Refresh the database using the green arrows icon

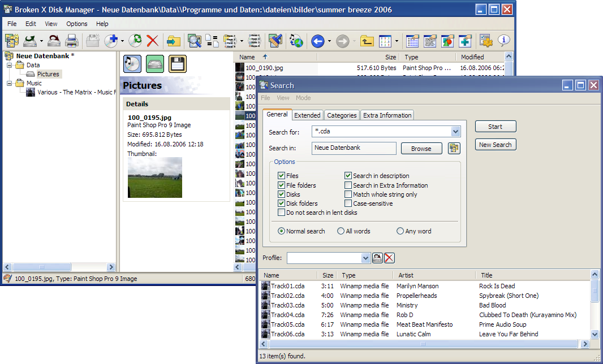click(135, 41)
